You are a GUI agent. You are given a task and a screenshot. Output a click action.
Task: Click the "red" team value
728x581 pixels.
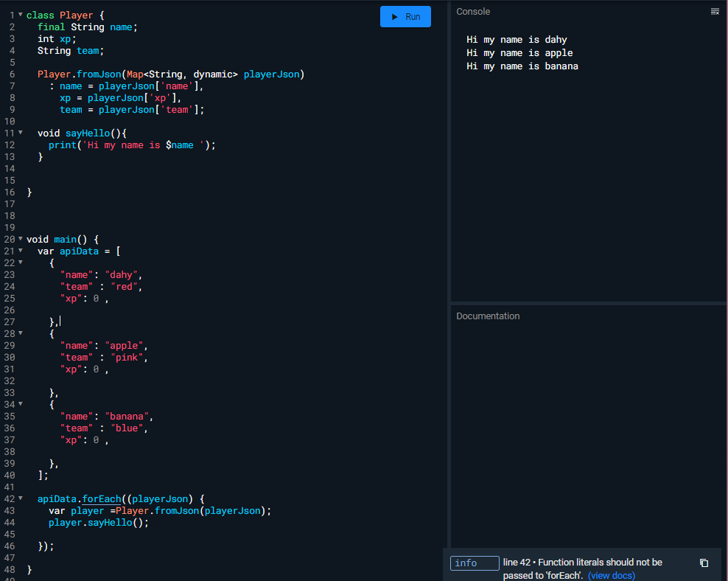[x=124, y=287]
